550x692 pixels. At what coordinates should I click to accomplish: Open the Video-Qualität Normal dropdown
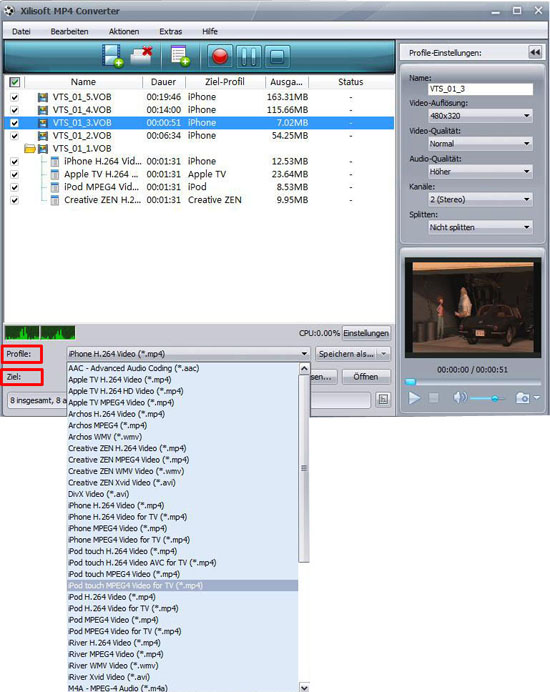480,143
